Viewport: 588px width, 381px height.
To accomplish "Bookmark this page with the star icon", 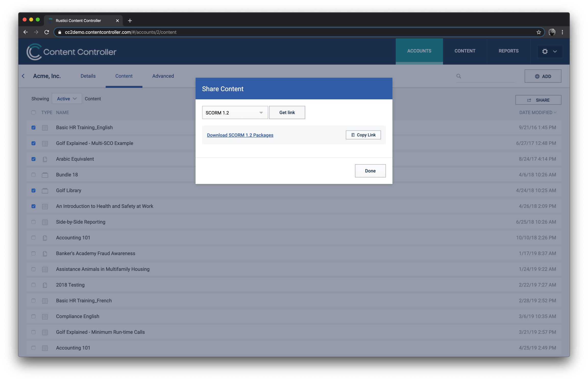I will [538, 32].
